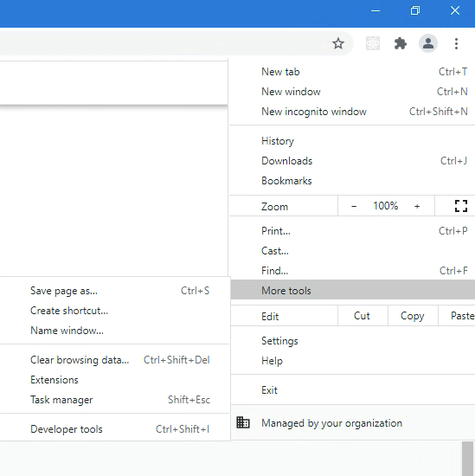Increase zoom with the plus button
475x476 pixels.
pos(417,207)
